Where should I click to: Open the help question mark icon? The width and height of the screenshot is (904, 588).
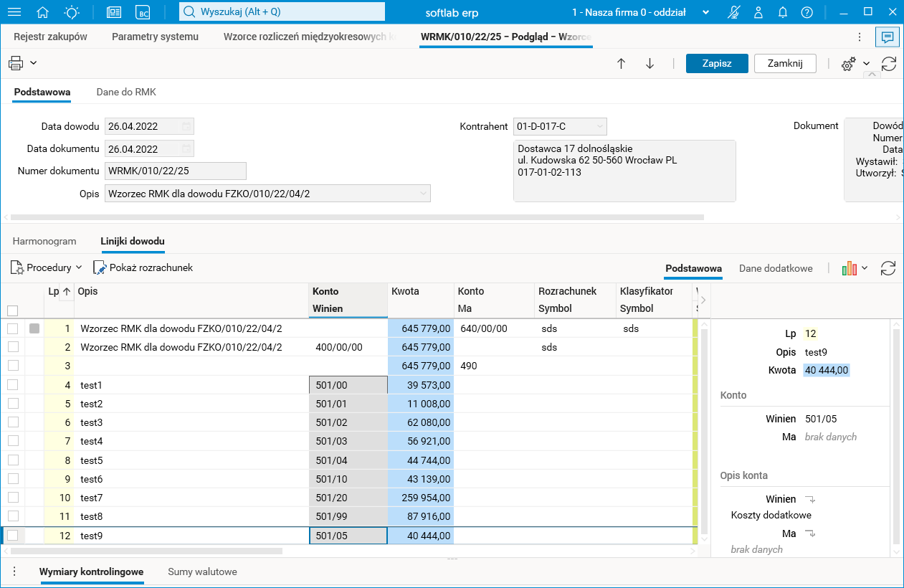[807, 12]
